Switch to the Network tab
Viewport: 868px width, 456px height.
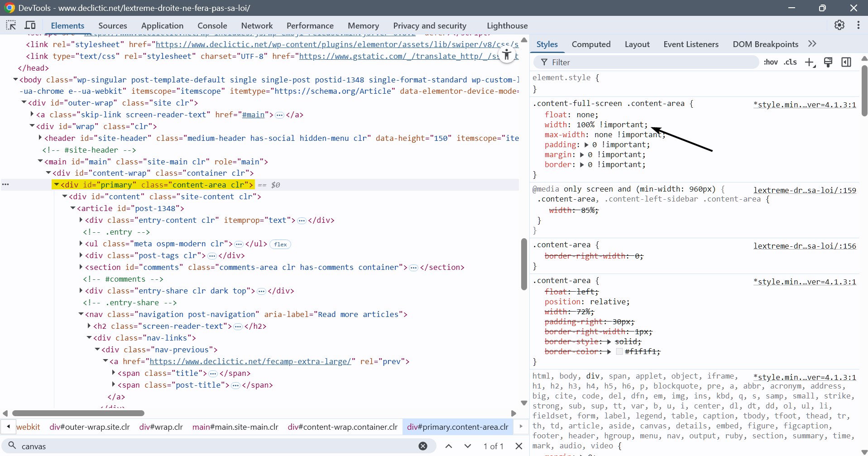[257, 26]
